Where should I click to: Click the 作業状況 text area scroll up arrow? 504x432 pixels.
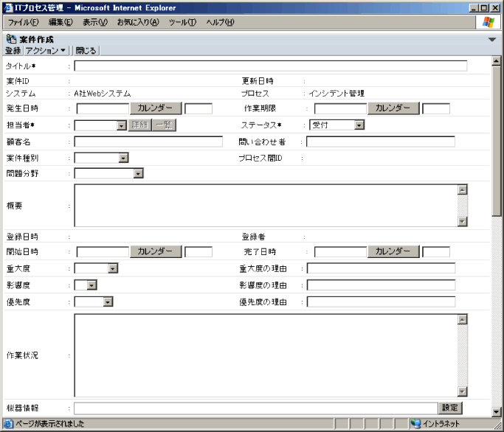pyautogui.click(x=462, y=320)
